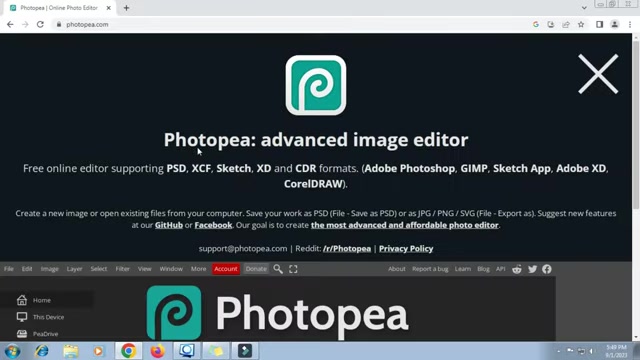Click the Donate button
The height and width of the screenshot is (360, 640).
[x=256, y=269]
